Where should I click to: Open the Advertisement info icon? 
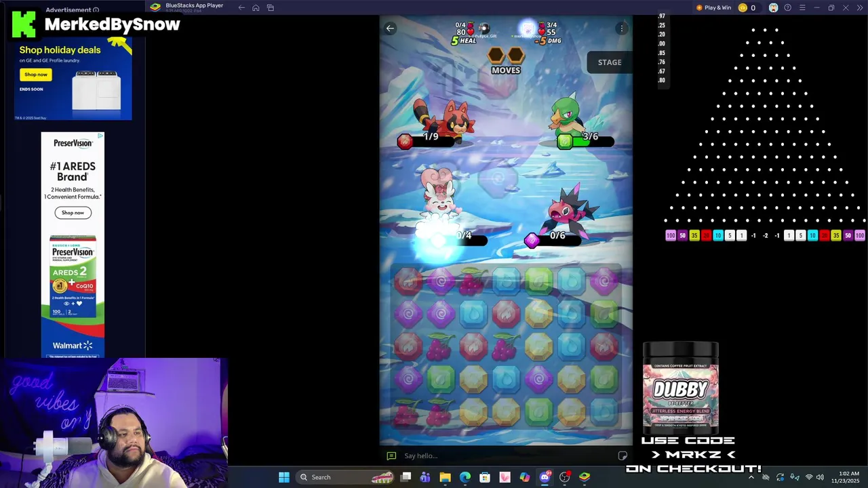pos(96,10)
